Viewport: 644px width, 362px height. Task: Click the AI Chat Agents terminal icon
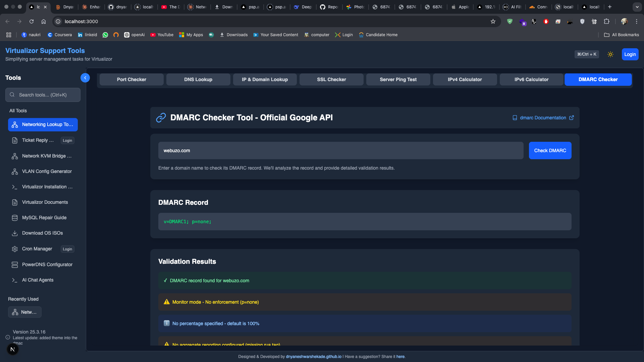point(15,280)
